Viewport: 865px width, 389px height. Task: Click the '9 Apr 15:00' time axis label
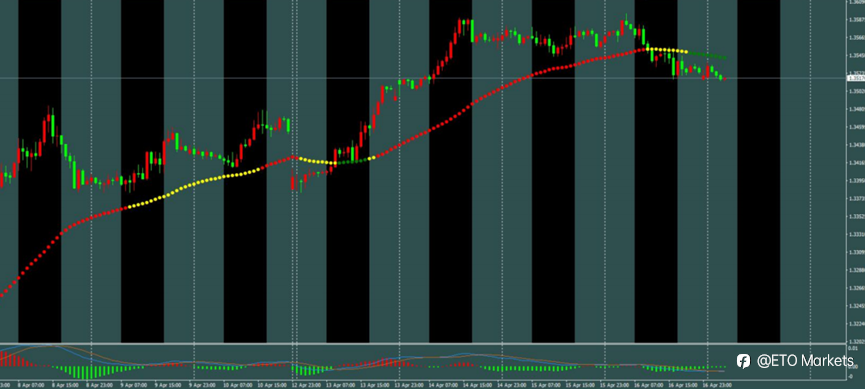[168, 385]
